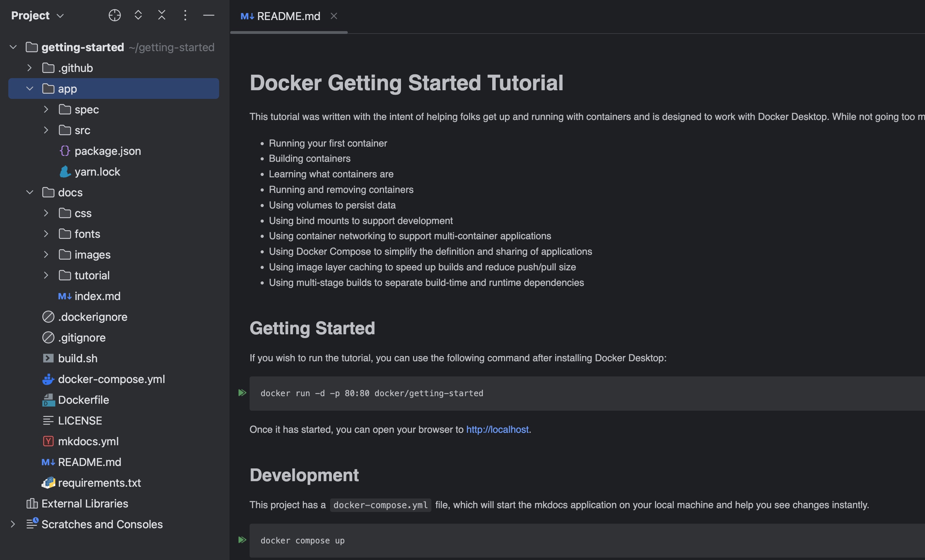Screen dimensions: 925x560
Task: Select External Libraries in project tree
Action: pos(84,504)
